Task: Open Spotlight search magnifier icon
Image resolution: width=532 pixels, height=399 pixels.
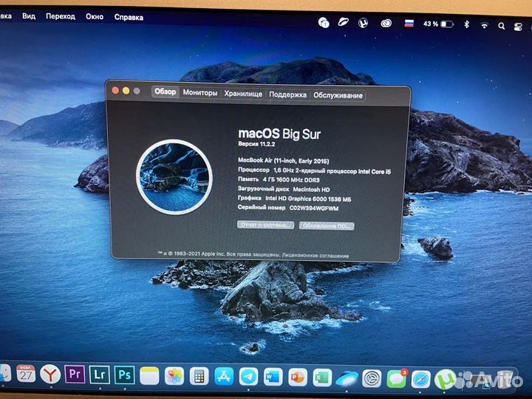Action: (x=502, y=26)
